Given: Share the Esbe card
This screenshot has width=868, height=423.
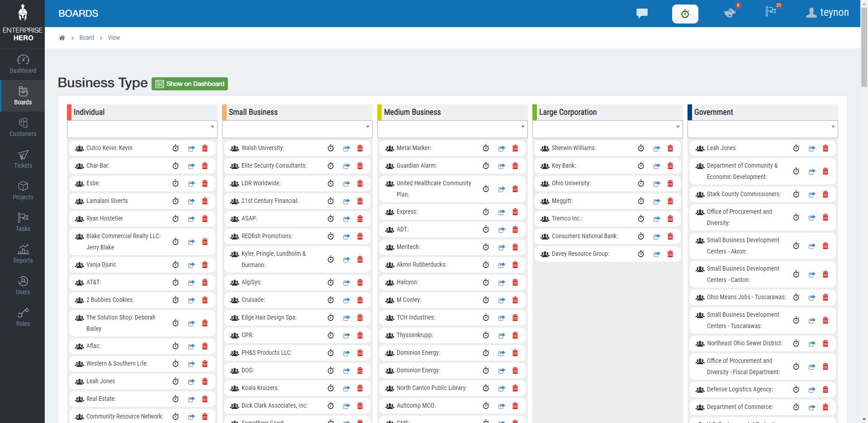Looking at the screenshot, I should [191, 183].
